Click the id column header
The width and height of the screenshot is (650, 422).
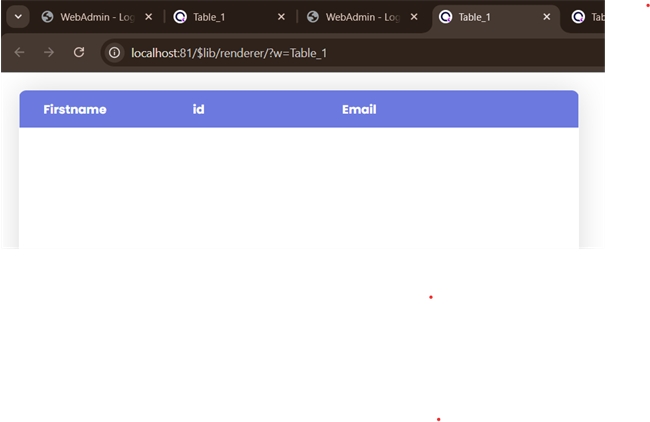(x=198, y=109)
